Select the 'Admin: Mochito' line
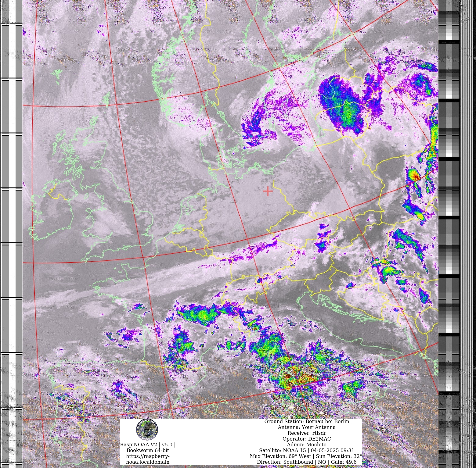 pyautogui.click(x=306, y=445)
